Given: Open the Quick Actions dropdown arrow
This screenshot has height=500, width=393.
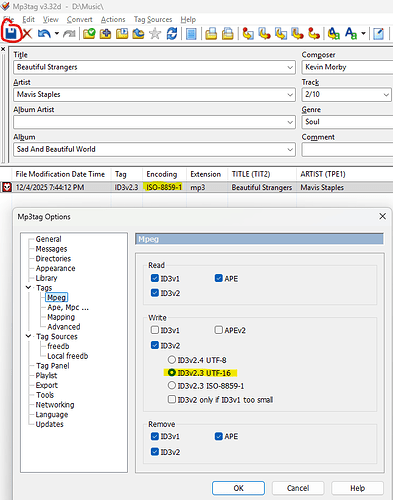Looking at the screenshot, I should (363, 33).
